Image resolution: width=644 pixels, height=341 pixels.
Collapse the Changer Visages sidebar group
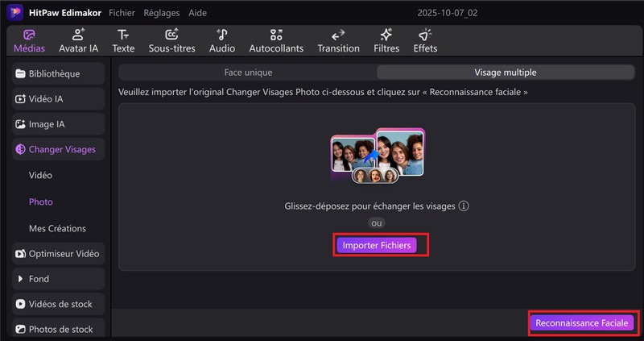[59, 149]
